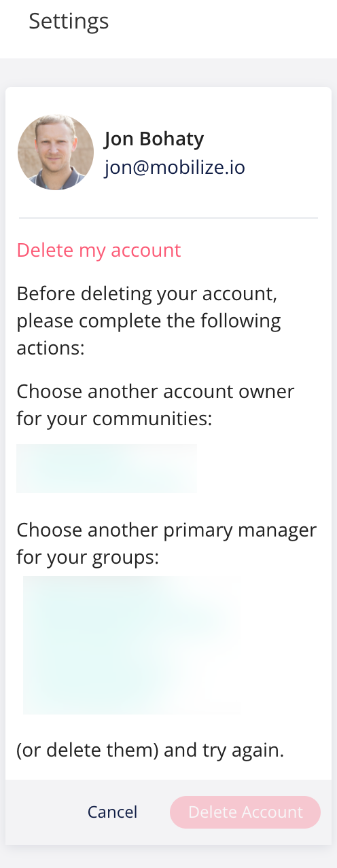This screenshot has width=337, height=868.
Task: Click 'Choose another account owner for your communities' text
Action: [156, 405]
